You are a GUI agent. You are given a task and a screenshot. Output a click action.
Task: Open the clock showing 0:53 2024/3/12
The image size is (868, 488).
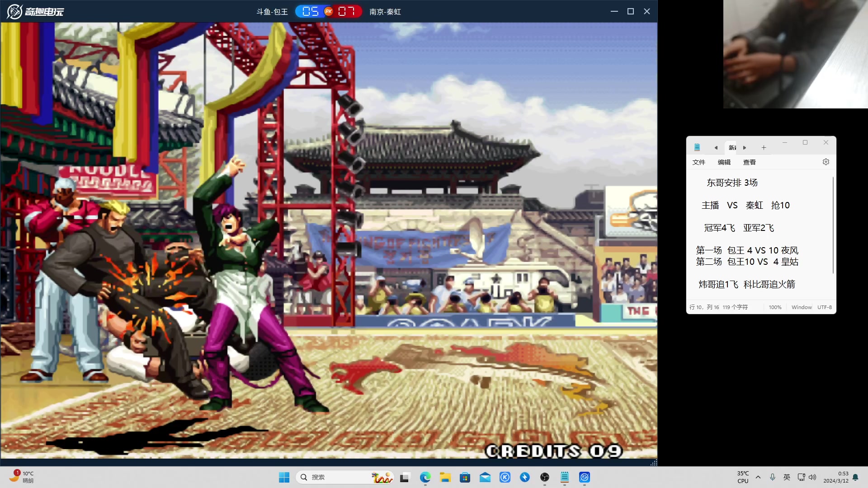[836, 477]
